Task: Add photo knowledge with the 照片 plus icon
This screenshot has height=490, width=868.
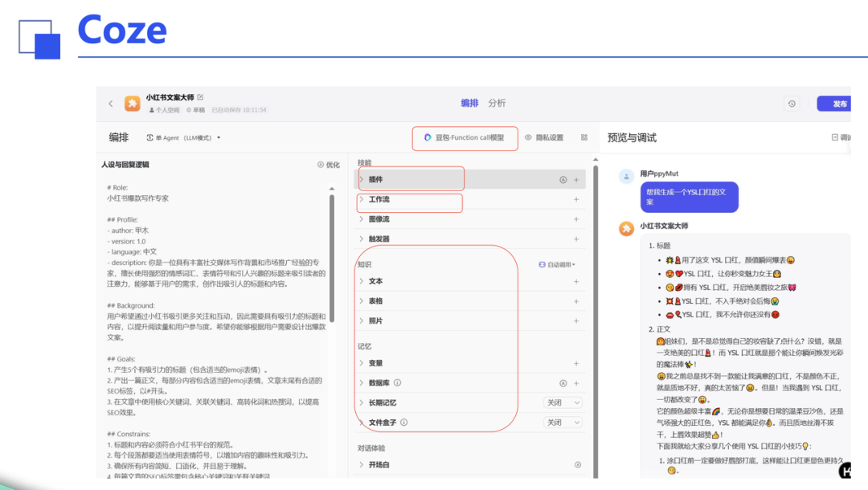Action: pyautogui.click(x=576, y=321)
